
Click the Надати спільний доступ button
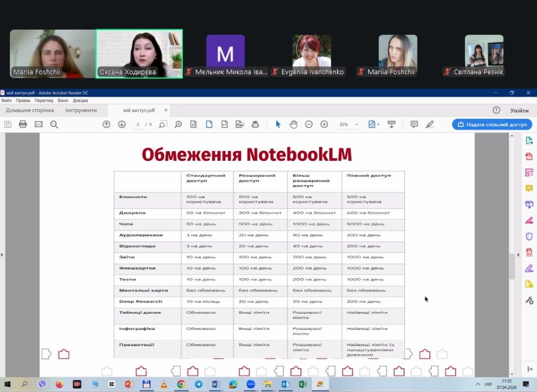[492, 124]
